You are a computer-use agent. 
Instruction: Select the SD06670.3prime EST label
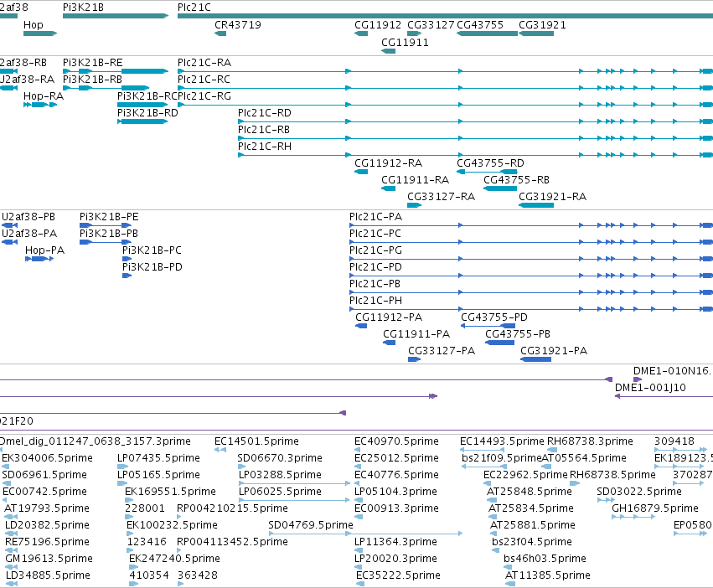tap(280, 458)
